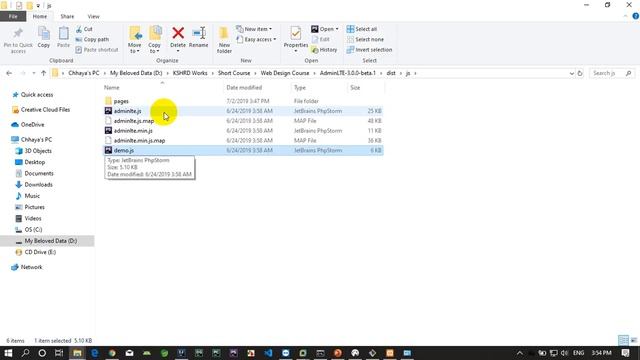This screenshot has width=640, height=360.
Task: Open Creative Cloud Files in sidebar
Action: click(45, 110)
